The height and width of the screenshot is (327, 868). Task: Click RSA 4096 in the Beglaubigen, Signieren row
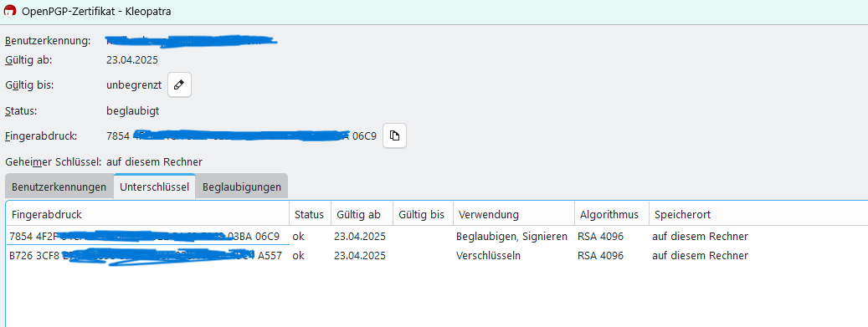[x=601, y=236]
